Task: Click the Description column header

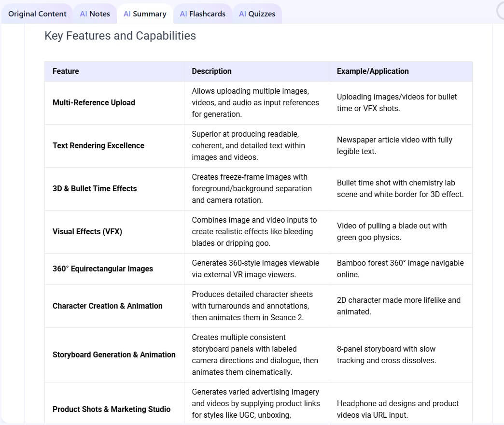Action: click(x=211, y=71)
